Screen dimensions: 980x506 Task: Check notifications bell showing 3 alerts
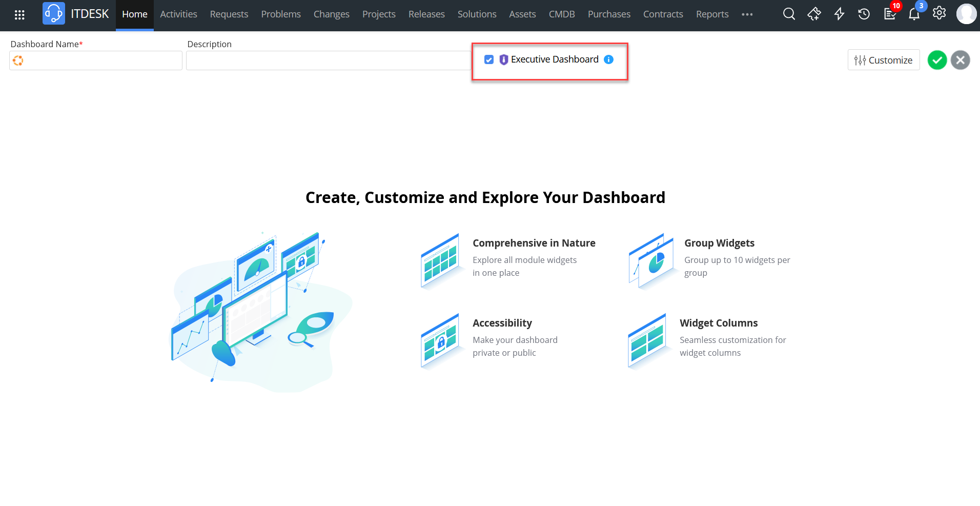click(914, 14)
